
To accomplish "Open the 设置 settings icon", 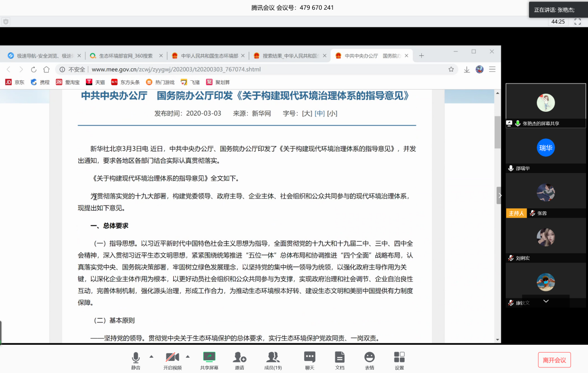I will pyautogui.click(x=399, y=357).
